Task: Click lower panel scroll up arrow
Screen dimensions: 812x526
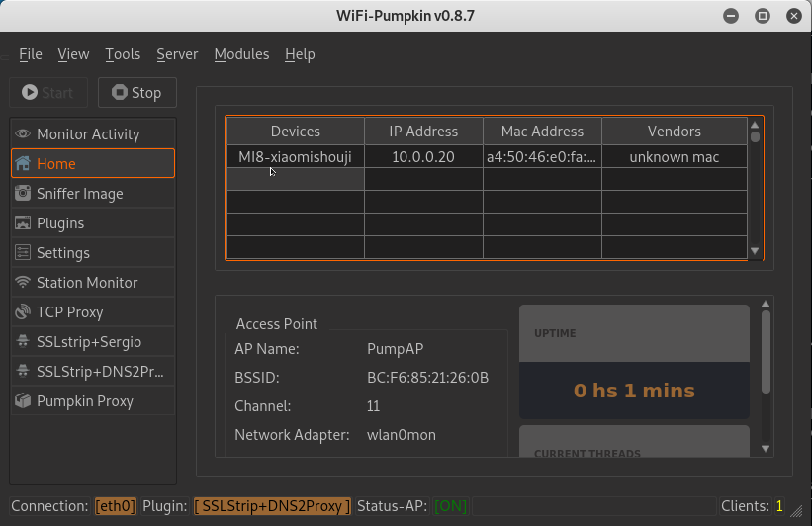Action: coord(766,304)
